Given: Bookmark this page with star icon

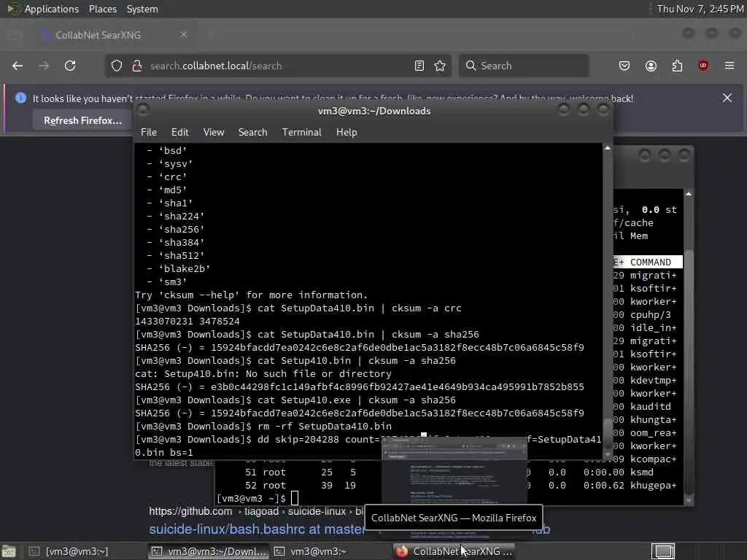Looking at the screenshot, I should coord(440,66).
